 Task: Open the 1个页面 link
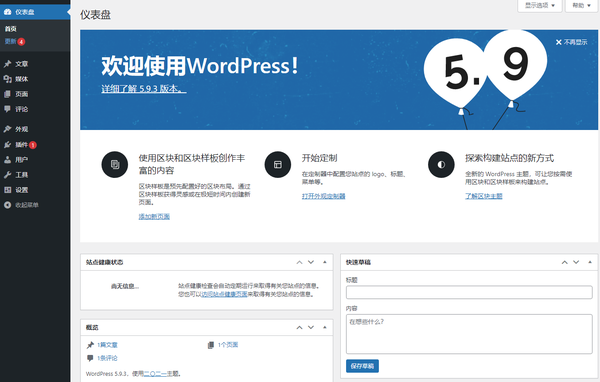(228, 345)
